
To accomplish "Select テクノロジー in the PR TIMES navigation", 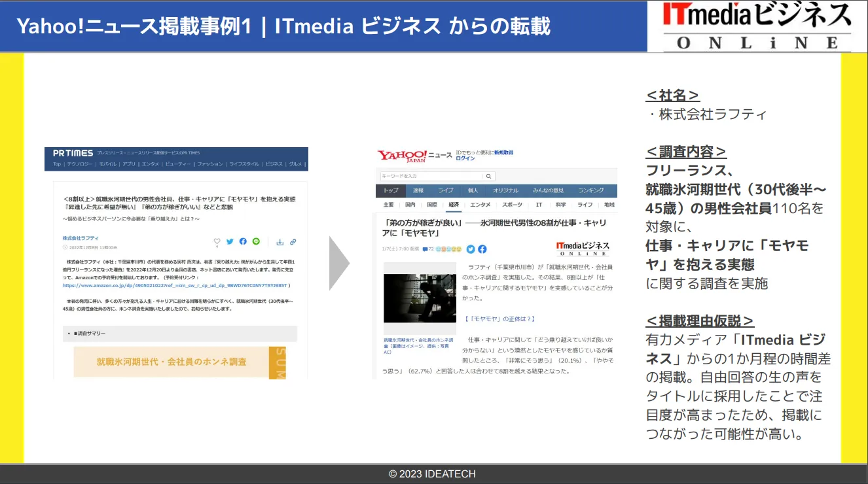I will point(80,164).
